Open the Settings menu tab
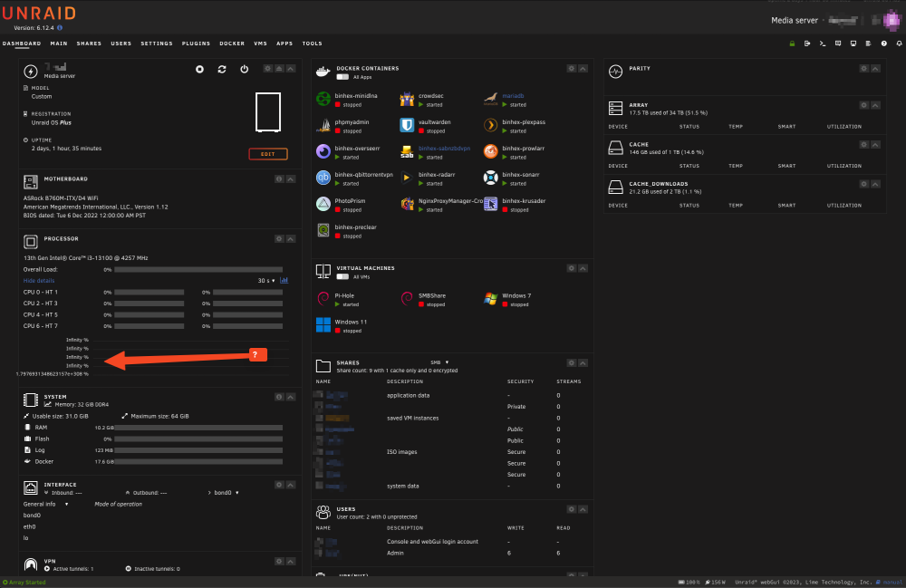This screenshot has width=906, height=588. (x=157, y=43)
